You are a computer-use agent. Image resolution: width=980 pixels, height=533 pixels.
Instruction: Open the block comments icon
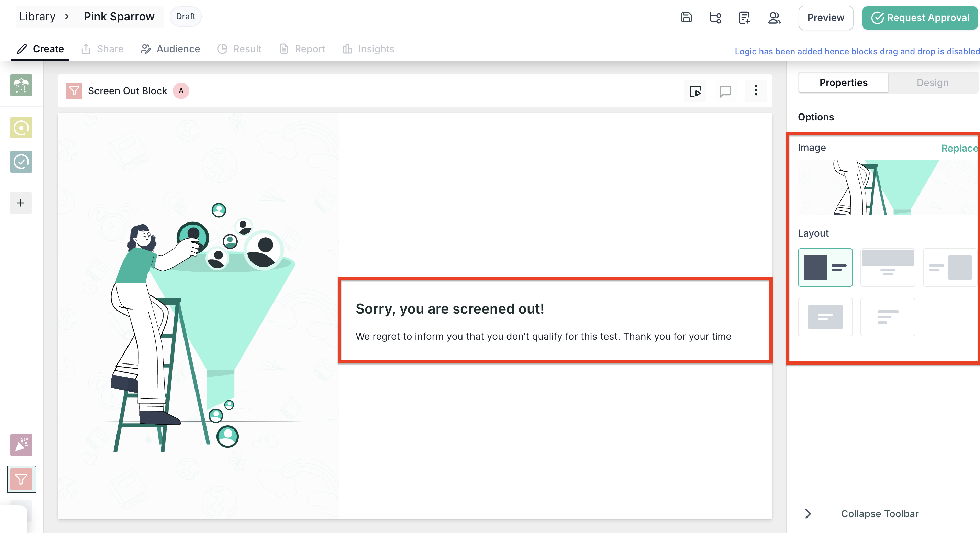click(x=725, y=91)
